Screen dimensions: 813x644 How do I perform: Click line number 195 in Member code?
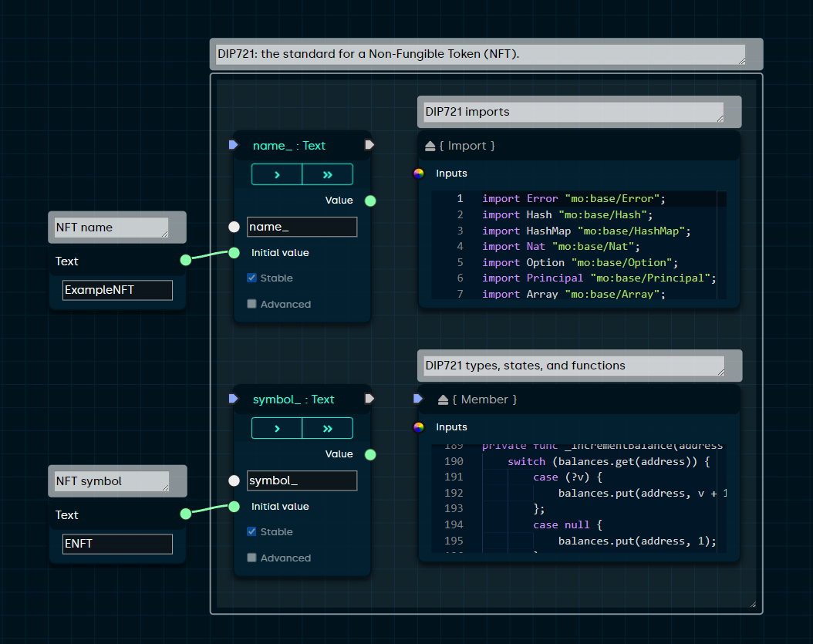(x=454, y=541)
